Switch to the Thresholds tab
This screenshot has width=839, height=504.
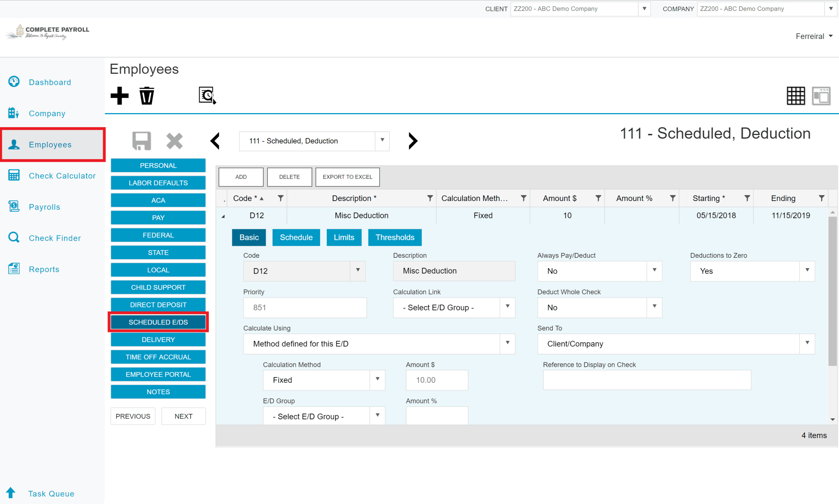pyautogui.click(x=395, y=237)
